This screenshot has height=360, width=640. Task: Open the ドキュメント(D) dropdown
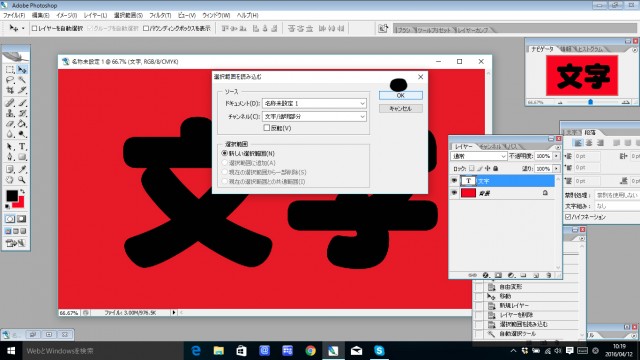pyautogui.click(x=314, y=103)
